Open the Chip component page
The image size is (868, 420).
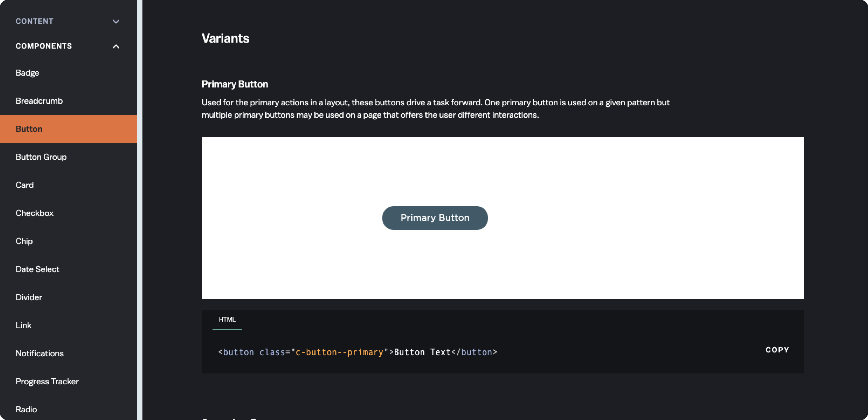point(24,241)
